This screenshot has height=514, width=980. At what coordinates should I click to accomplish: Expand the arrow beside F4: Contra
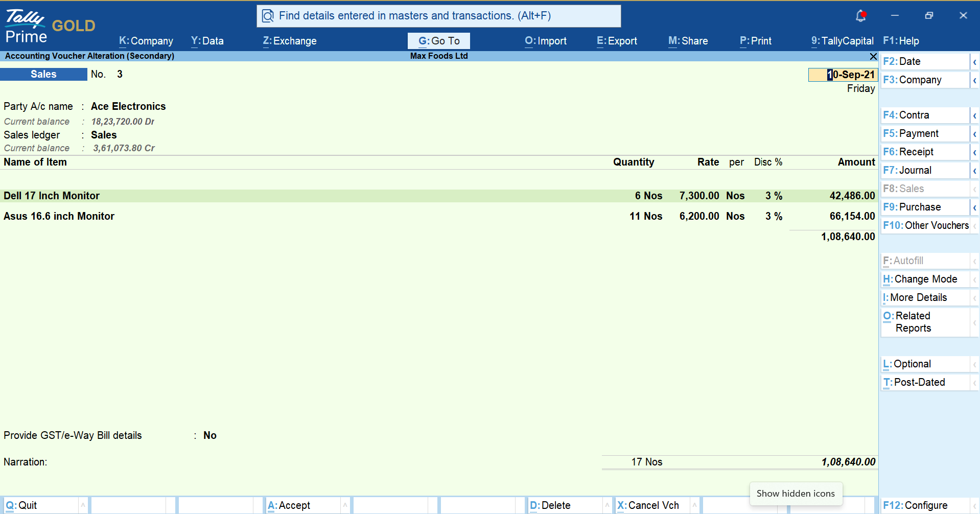[x=974, y=115]
